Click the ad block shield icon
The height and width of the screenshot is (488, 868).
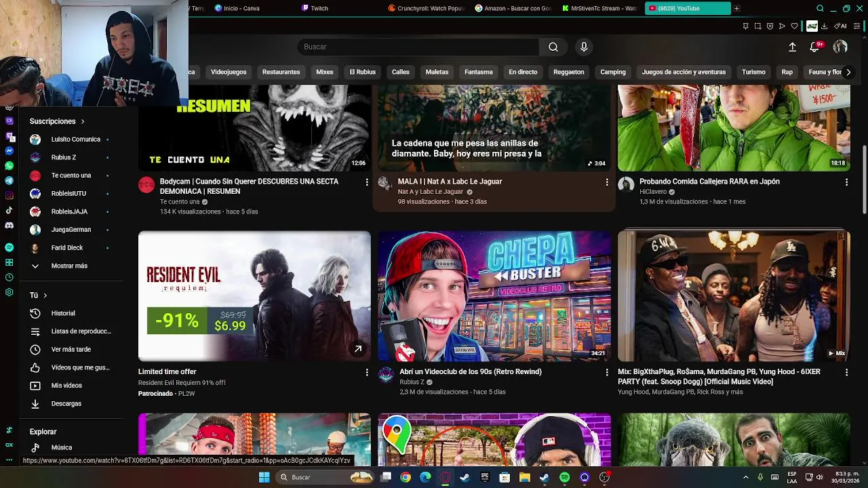pyautogui.click(x=770, y=26)
